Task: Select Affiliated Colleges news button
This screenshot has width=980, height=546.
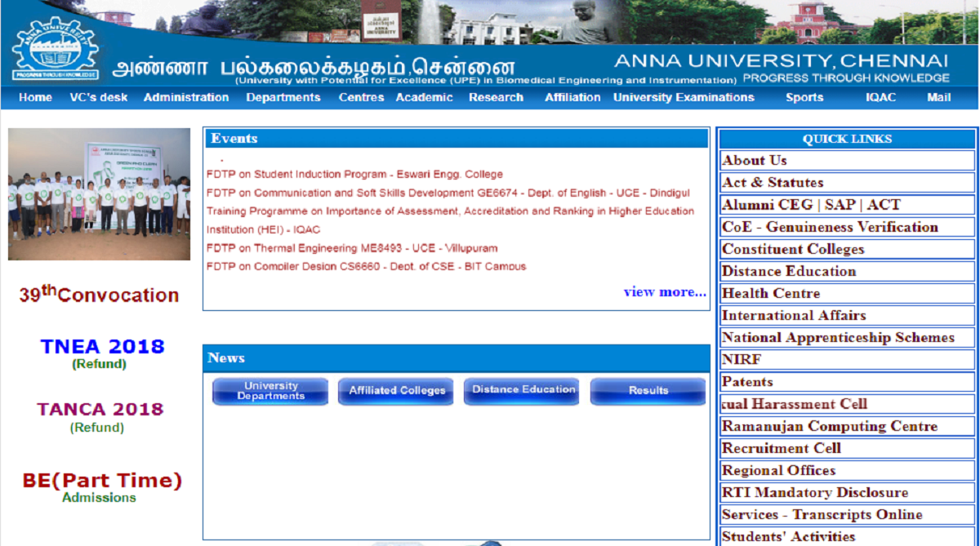Action: pyautogui.click(x=397, y=391)
